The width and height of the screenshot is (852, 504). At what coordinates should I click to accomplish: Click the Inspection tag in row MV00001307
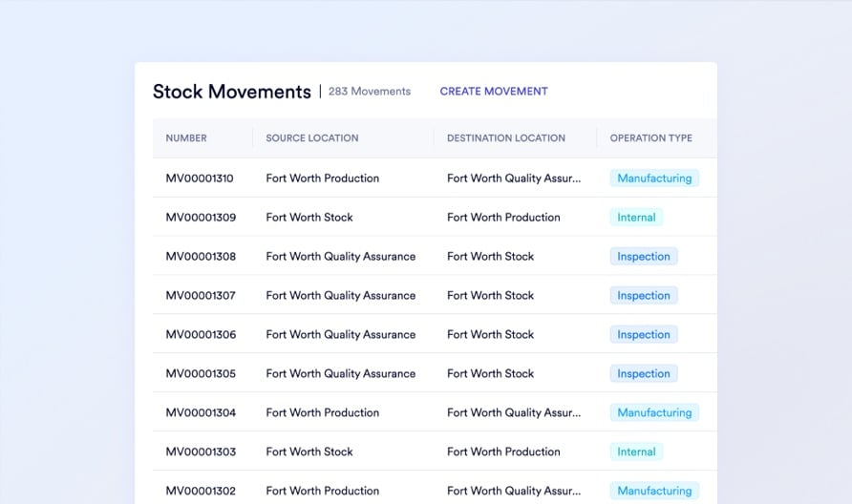[x=644, y=296]
